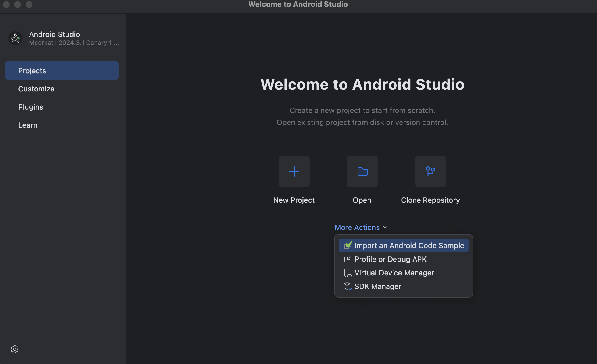This screenshot has height=364, width=597.
Task: Click the New Project label
Action: point(294,200)
